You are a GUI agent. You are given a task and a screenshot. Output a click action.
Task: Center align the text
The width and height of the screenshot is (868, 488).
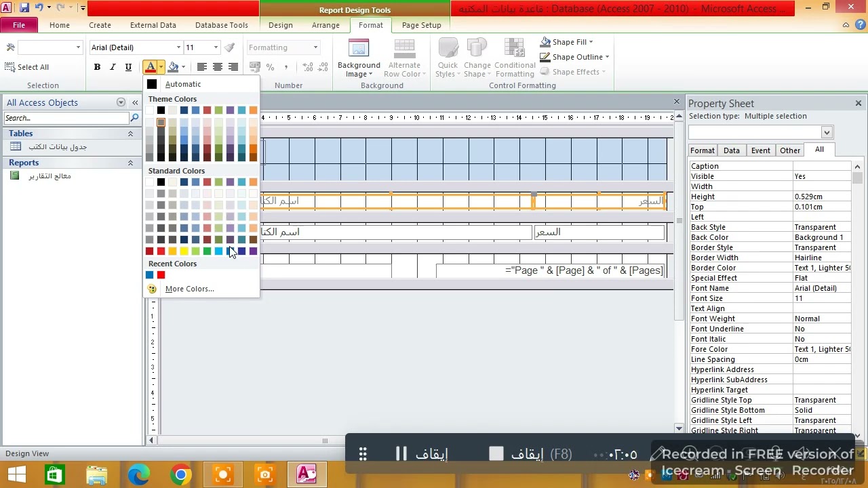tap(218, 67)
